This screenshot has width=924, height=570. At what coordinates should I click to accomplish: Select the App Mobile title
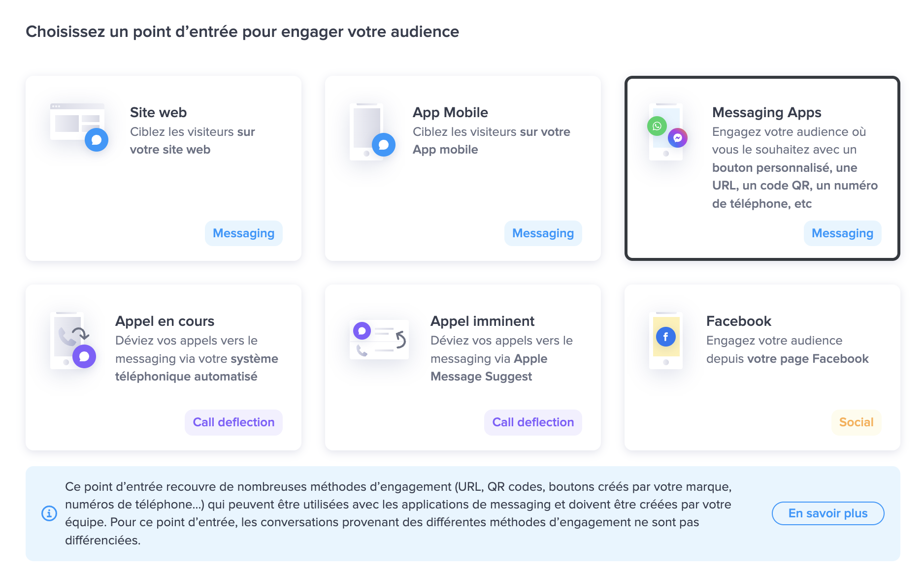click(x=450, y=112)
